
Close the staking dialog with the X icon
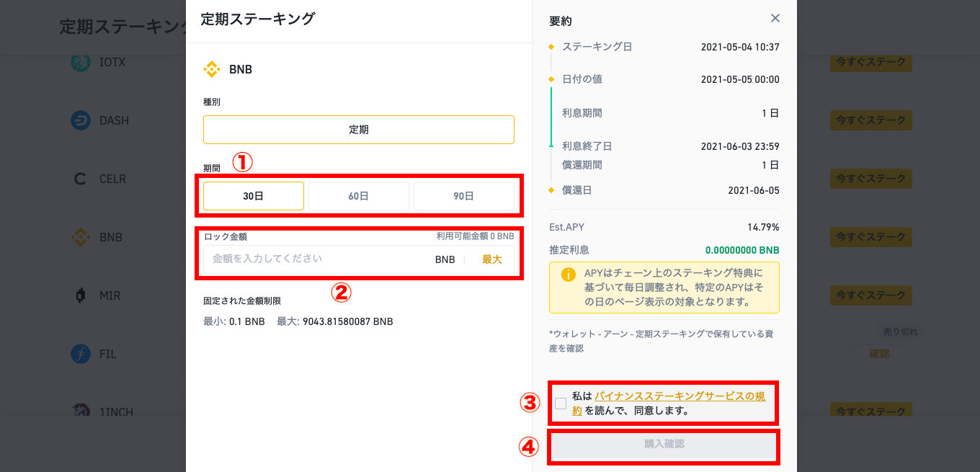[x=775, y=18]
